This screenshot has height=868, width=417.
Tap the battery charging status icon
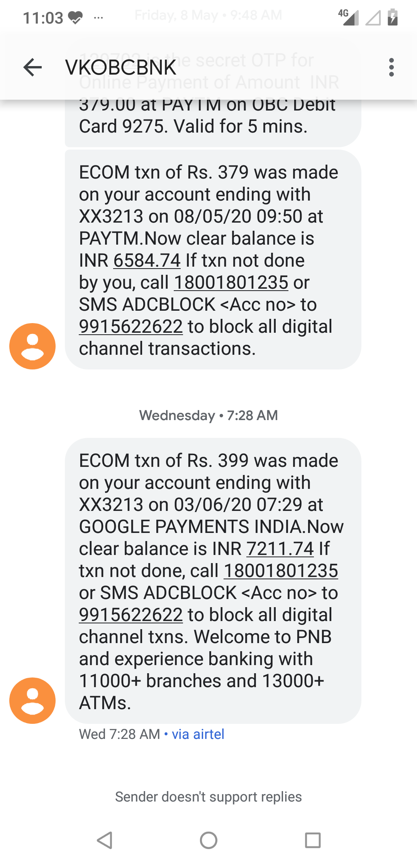pos(393,17)
